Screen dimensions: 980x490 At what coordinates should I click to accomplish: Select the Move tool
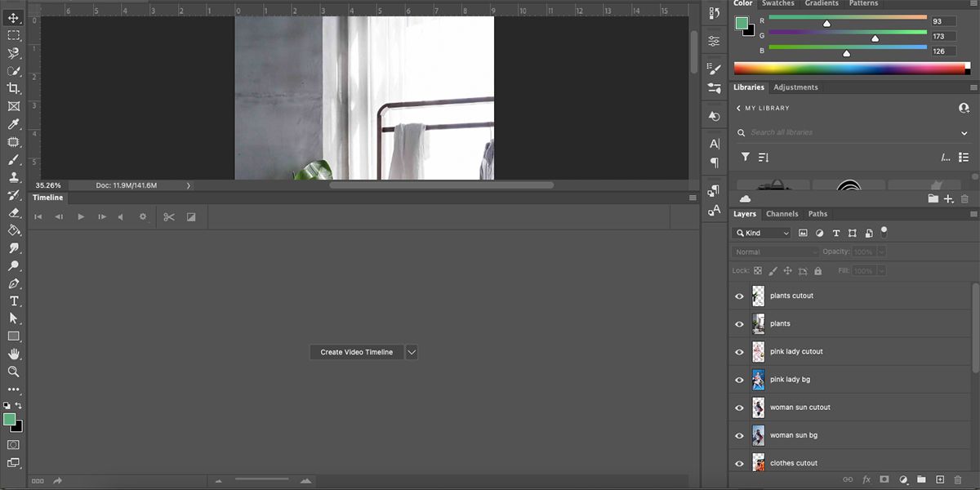pos(14,18)
